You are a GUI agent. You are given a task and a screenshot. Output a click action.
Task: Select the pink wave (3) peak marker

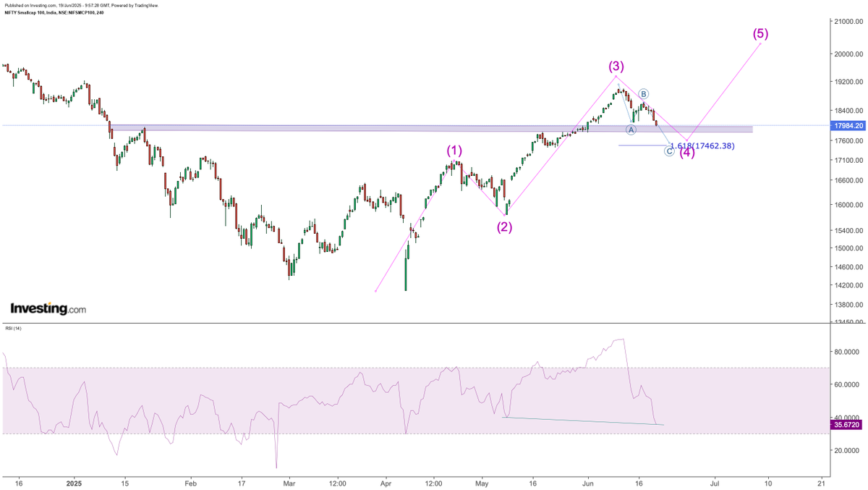pyautogui.click(x=616, y=66)
